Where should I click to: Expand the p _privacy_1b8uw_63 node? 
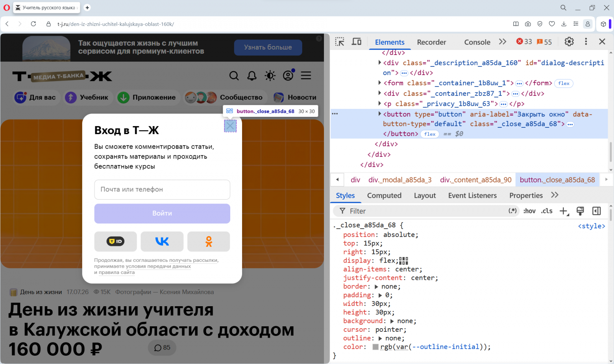[x=379, y=103]
